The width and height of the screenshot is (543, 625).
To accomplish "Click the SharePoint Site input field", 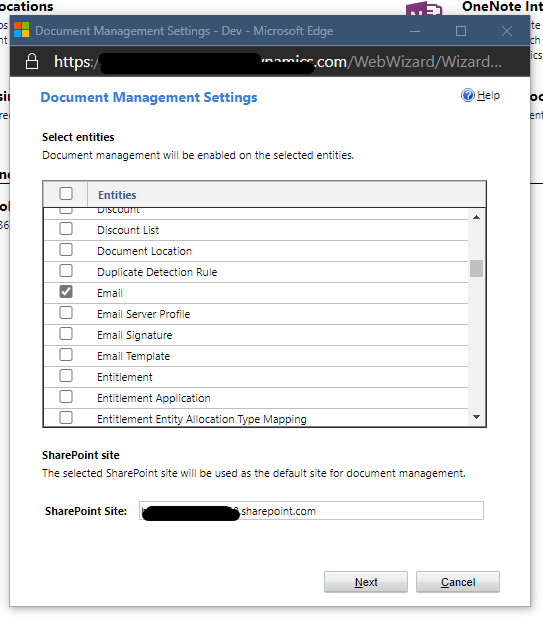I will pos(311,511).
